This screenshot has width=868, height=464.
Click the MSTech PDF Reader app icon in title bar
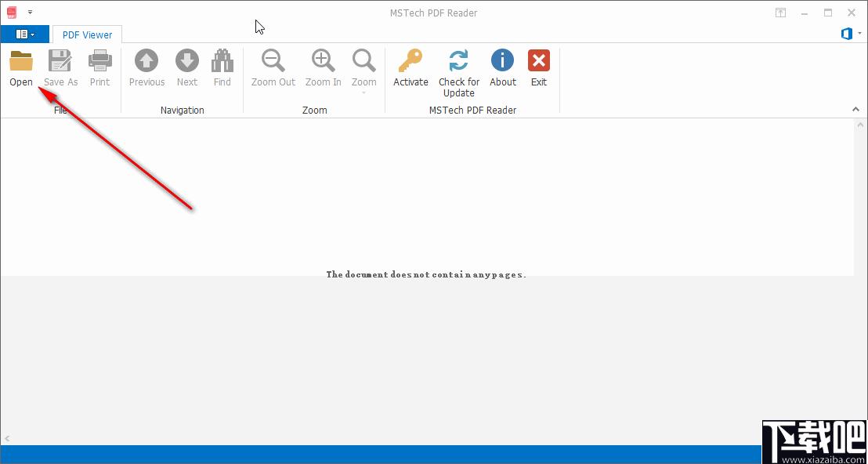pos(12,13)
